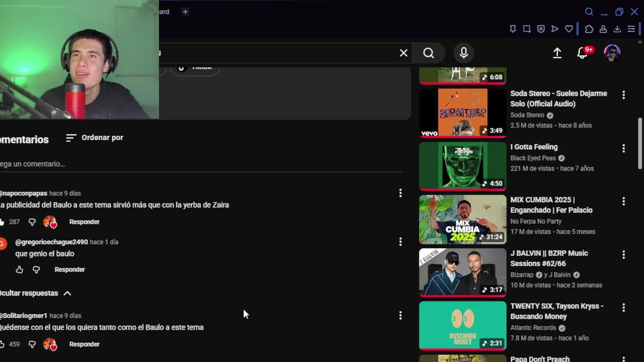The width and height of the screenshot is (644, 362).
Task: Open options for MIX CUMBIA 2025 video
Action: coord(623,201)
